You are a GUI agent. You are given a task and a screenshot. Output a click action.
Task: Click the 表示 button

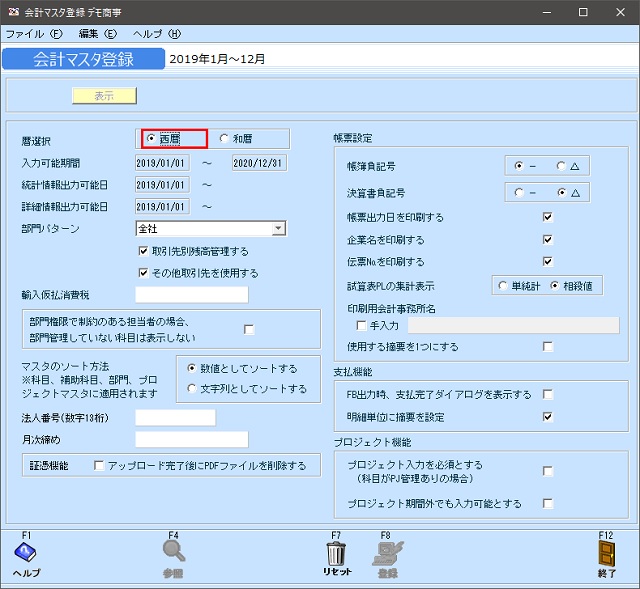tap(104, 96)
